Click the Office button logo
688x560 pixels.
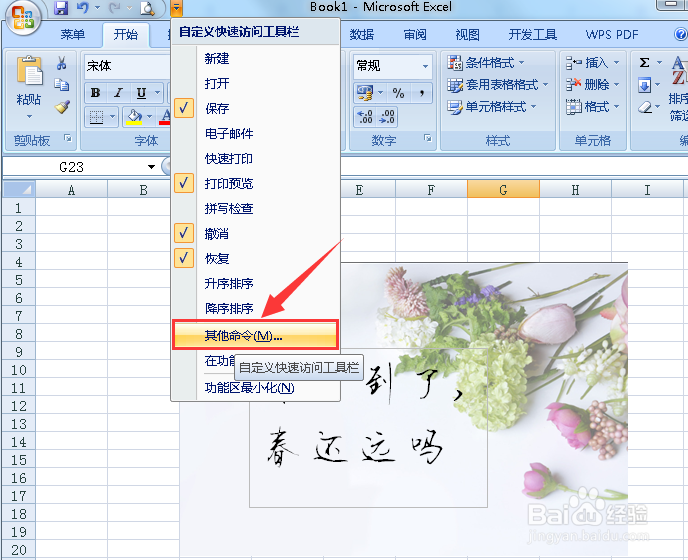pyautogui.click(x=23, y=18)
